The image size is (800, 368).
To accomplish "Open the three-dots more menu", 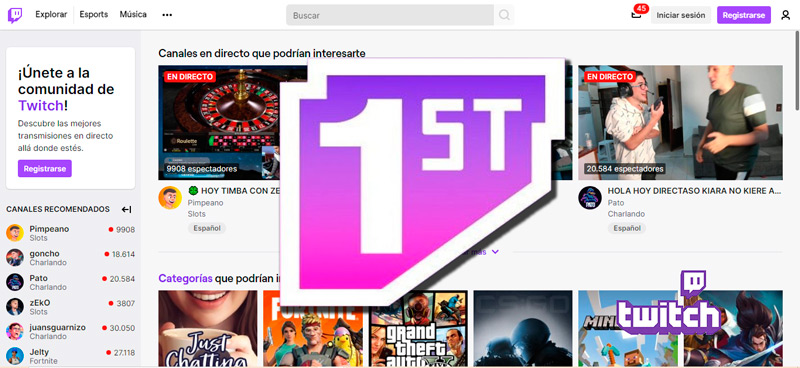I will (x=167, y=15).
